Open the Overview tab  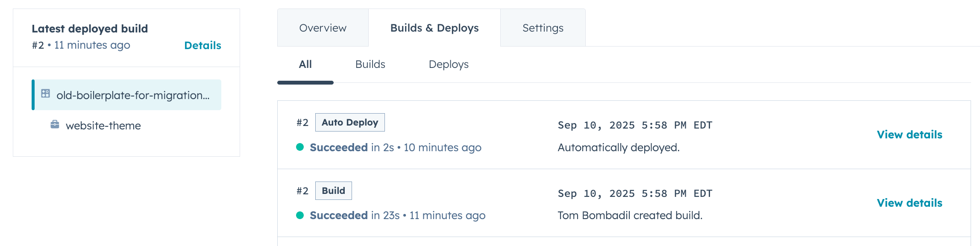(x=323, y=28)
